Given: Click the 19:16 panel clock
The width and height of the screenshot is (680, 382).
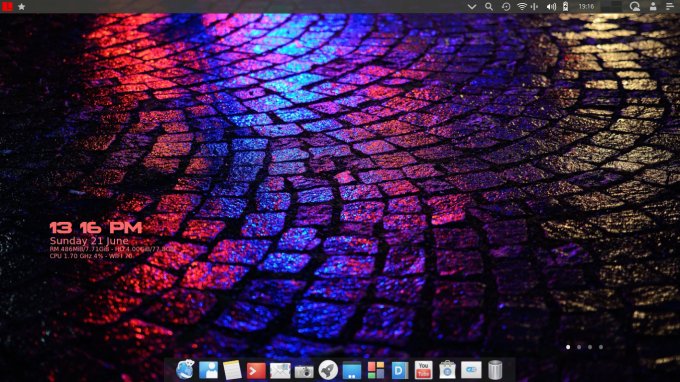Looking at the screenshot, I should [x=586, y=7].
